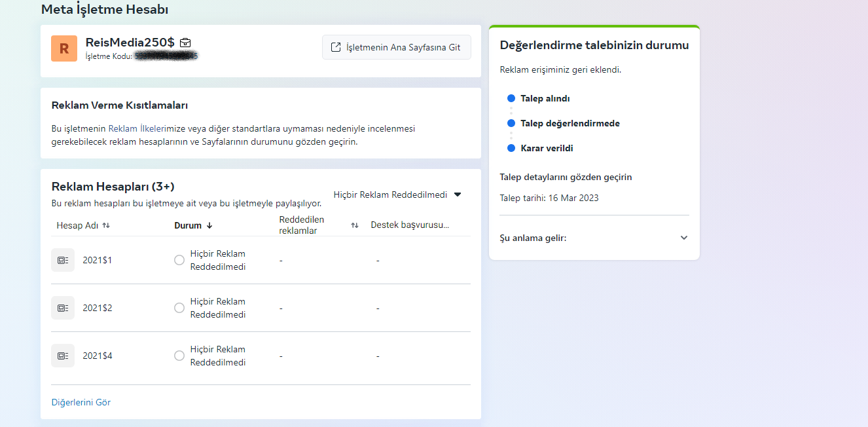Expand the Şu anlama gelir section
868x427 pixels.
594,238
